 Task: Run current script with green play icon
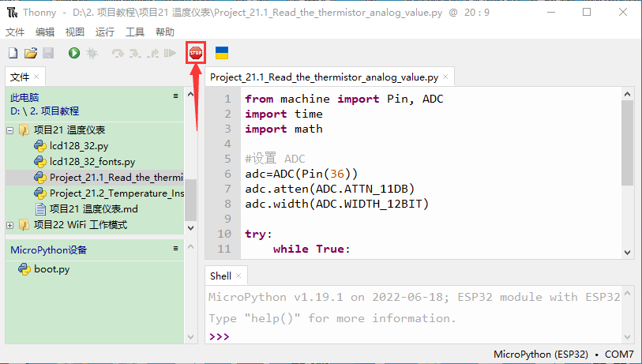pos(73,53)
